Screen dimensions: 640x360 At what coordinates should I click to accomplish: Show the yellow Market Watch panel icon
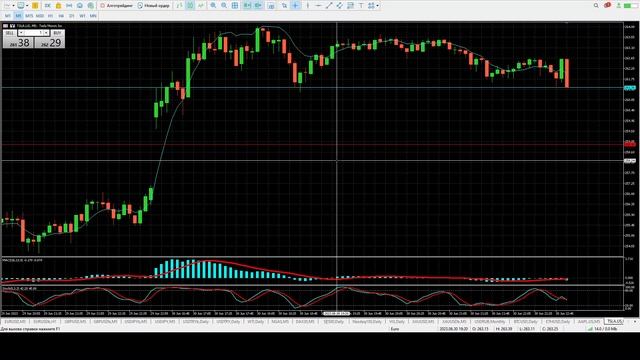(35, 6)
